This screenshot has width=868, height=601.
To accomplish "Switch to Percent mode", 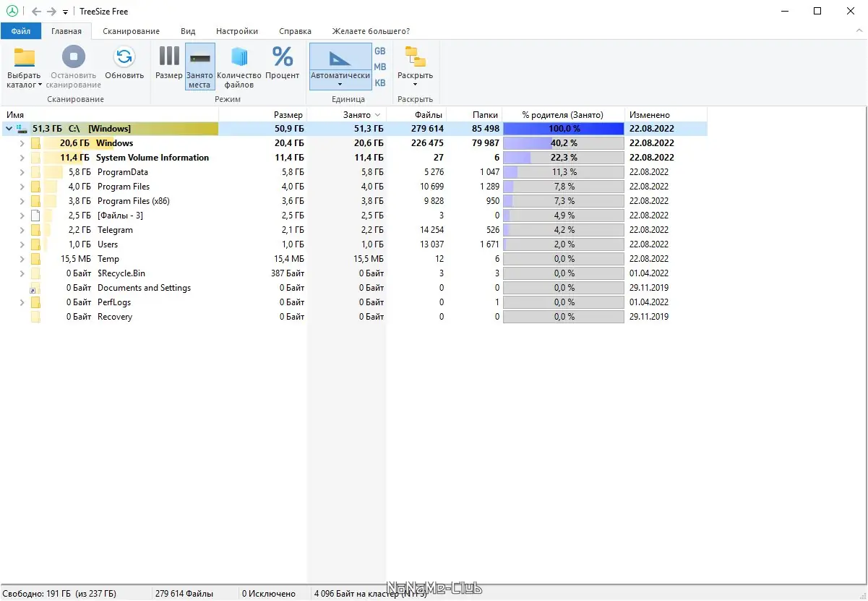I will pos(283,62).
